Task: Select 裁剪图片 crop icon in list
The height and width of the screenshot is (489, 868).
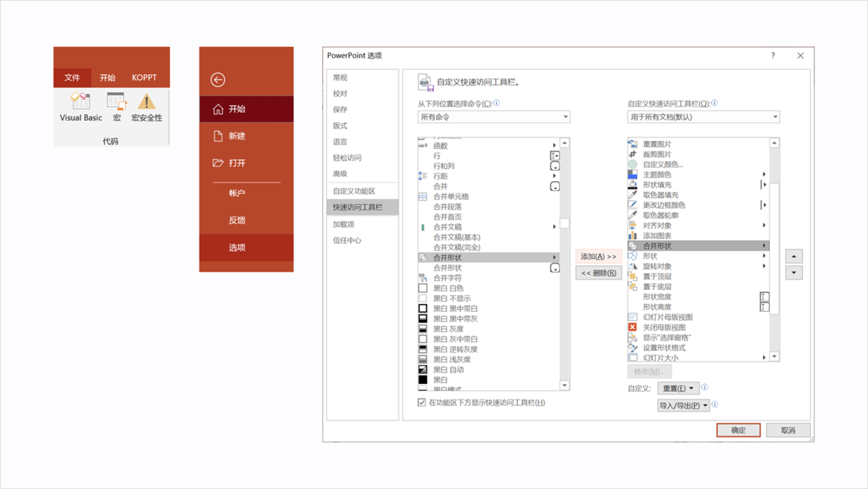Action: 633,154
